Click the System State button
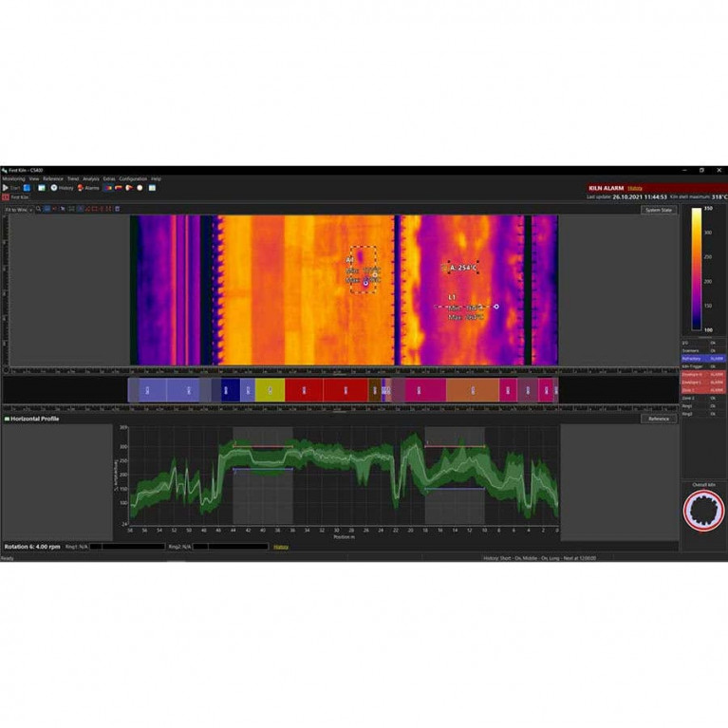 pyautogui.click(x=659, y=210)
